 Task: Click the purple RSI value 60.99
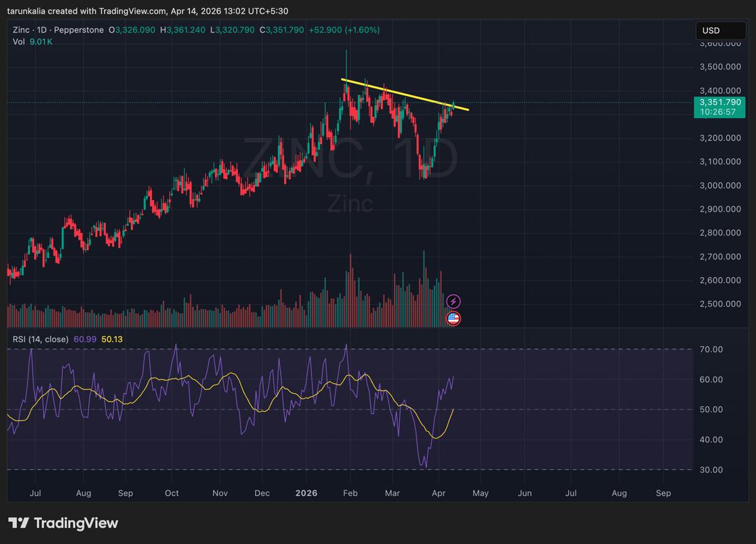click(84, 339)
